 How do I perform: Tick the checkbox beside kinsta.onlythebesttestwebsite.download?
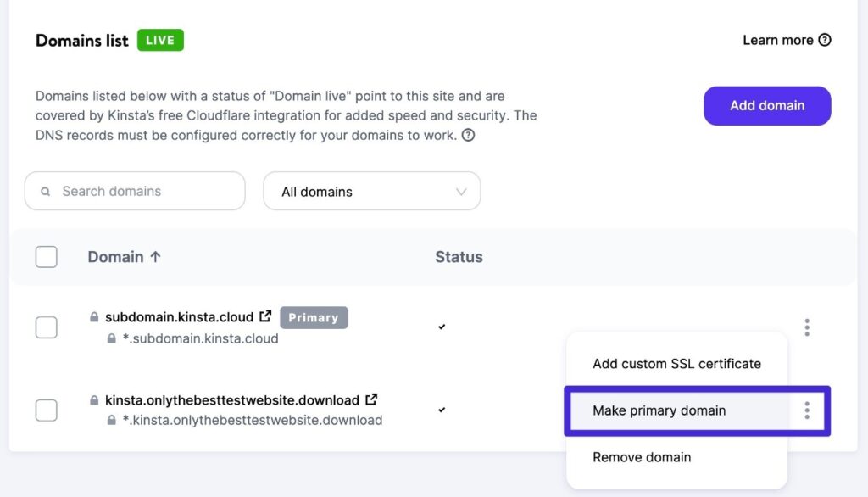coord(46,410)
